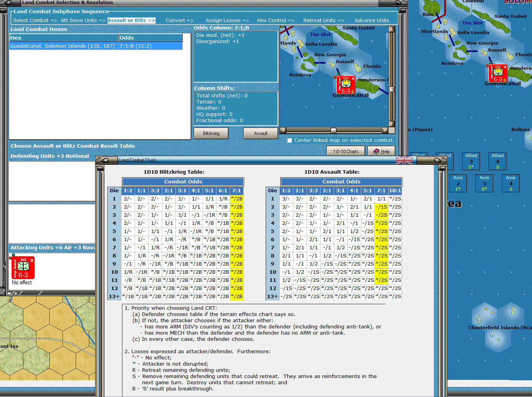Viewport: 532px width, 397px height.
Task: Click the HQ support: 0 line
Action: (x=214, y=114)
